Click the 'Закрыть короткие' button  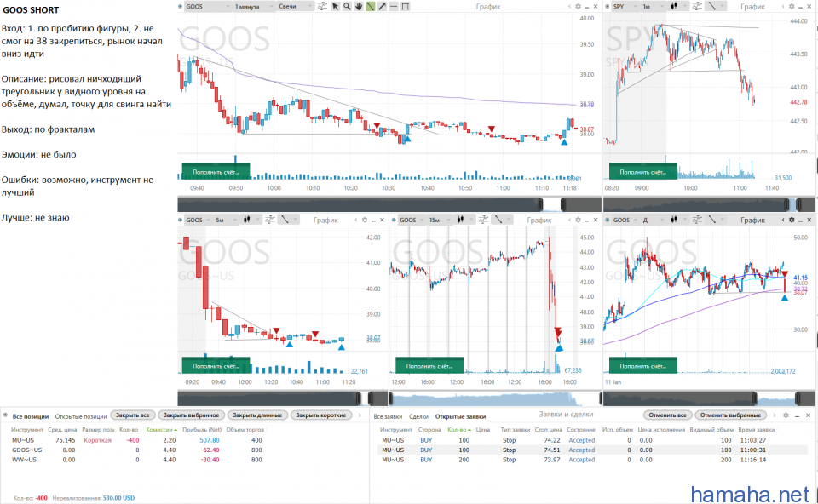(321, 415)
